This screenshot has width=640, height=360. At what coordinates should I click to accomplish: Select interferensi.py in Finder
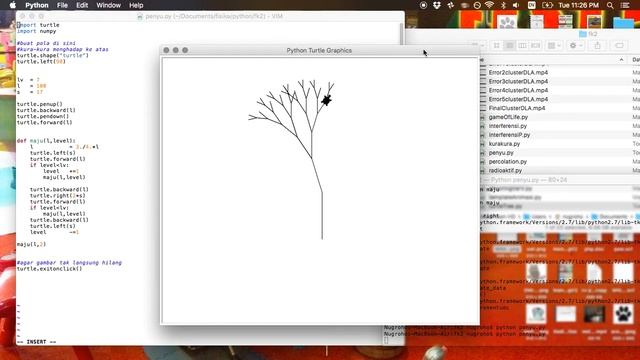pyautogui.click(x=508, y=126)
